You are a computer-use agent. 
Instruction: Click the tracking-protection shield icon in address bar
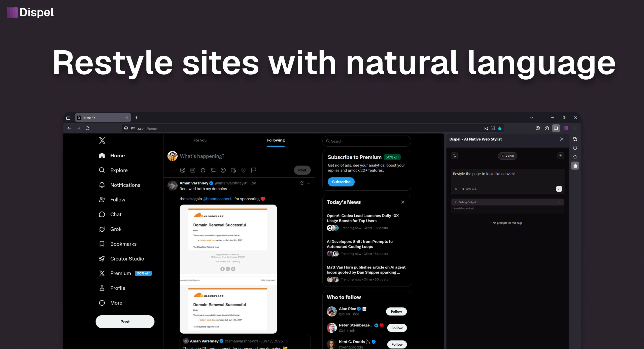click(126, 128)
